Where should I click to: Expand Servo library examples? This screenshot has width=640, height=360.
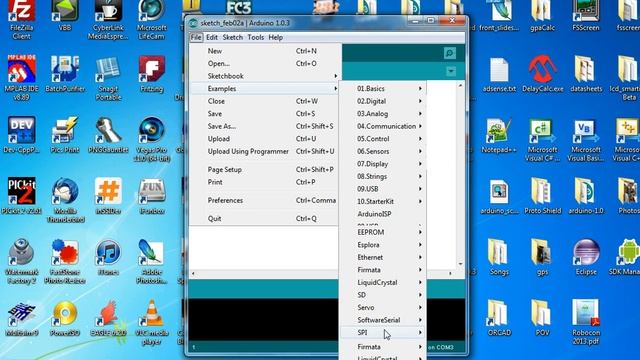383,307
